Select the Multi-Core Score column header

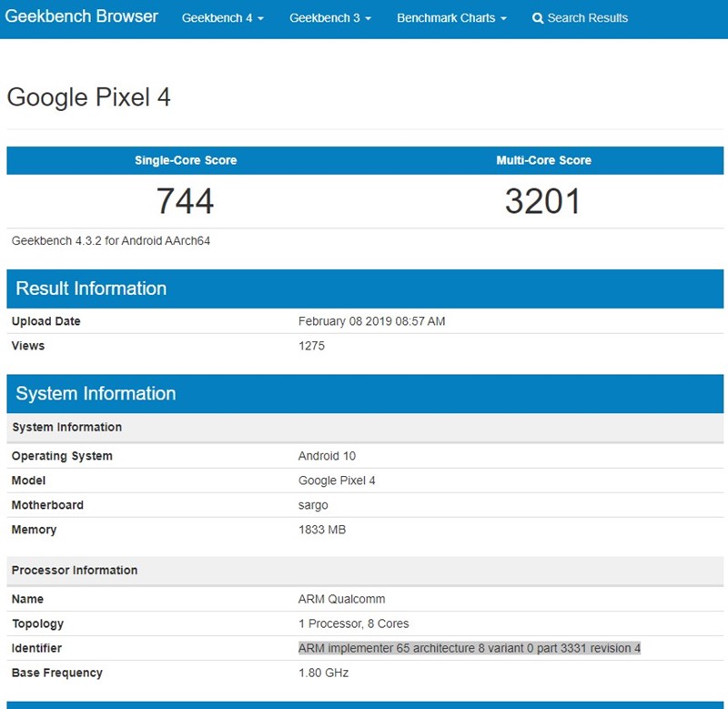[543, 160]
